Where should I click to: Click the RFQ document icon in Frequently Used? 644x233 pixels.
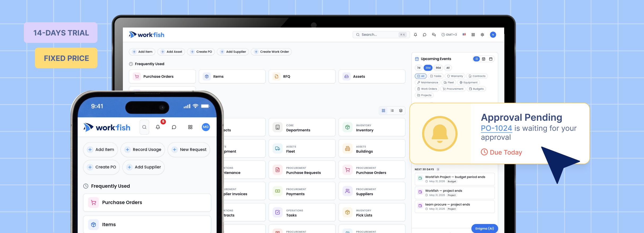[276, 77]
